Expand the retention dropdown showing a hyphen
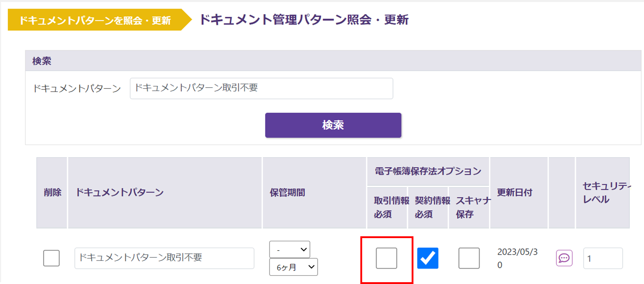644x284 pixels. [x=290, y=249]
